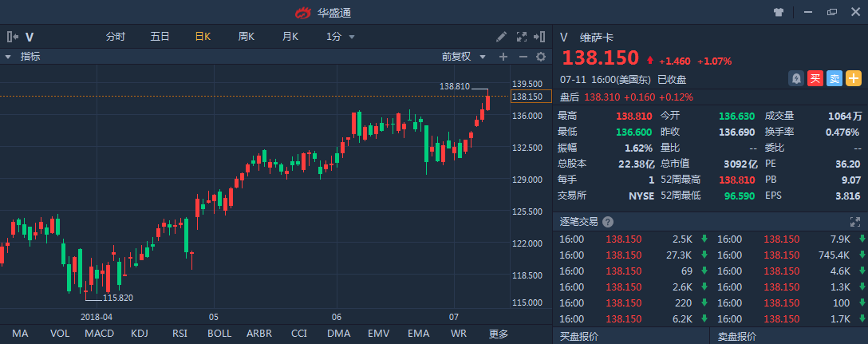This screenshot has height=344, width=868.
Task: Click the PE value 36.20
Action: (847, 164)
